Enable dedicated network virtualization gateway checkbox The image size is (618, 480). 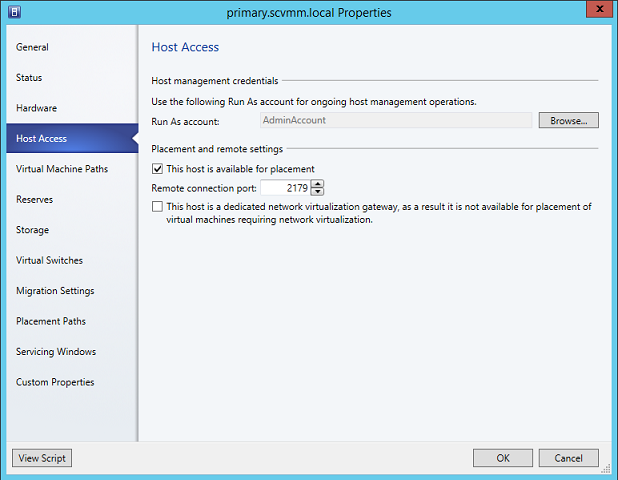pyautogui.click(x=157, y=207)
